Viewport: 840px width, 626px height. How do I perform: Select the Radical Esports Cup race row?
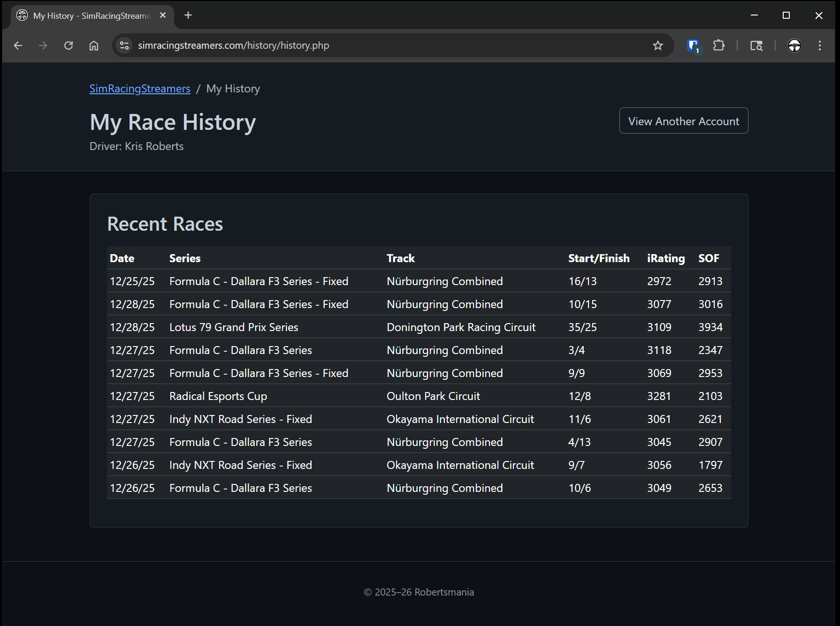pos(218,396)
